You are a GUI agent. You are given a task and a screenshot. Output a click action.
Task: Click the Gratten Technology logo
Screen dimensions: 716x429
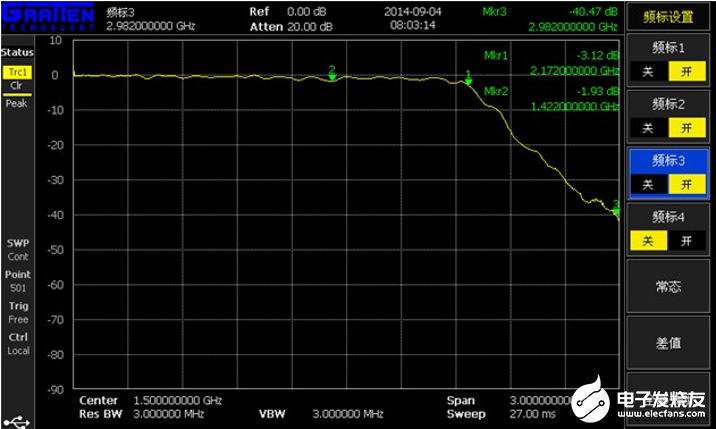click(47, 17)
